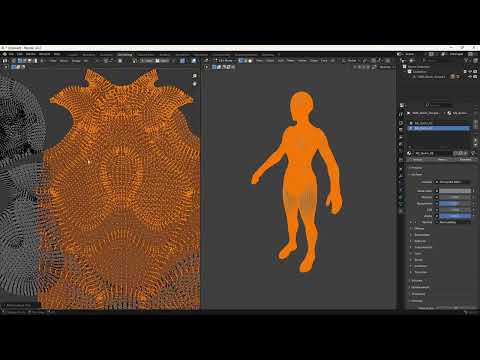Image resolution: width=480 pixels, height=360 pixels.
Task: Open the Options dropdown in 3D viewport
Action: pos(385,67)
